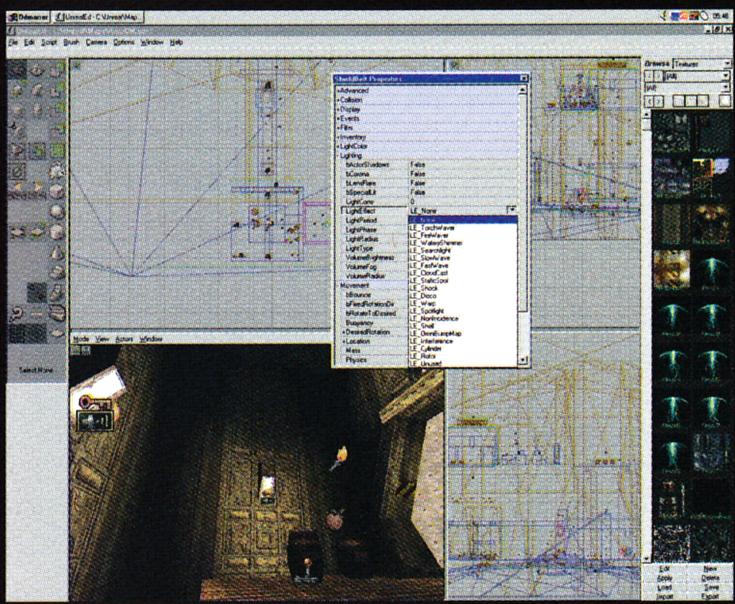Select the LightRadius property row
The width and height of the screenshot is (735, 604).
[375, 239]
